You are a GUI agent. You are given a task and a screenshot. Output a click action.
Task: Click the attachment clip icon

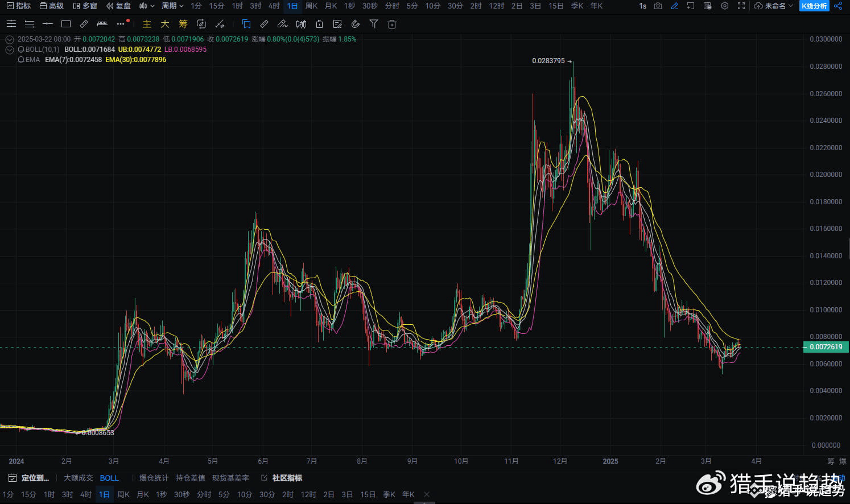pyautogui.click(x=356, y=24)
